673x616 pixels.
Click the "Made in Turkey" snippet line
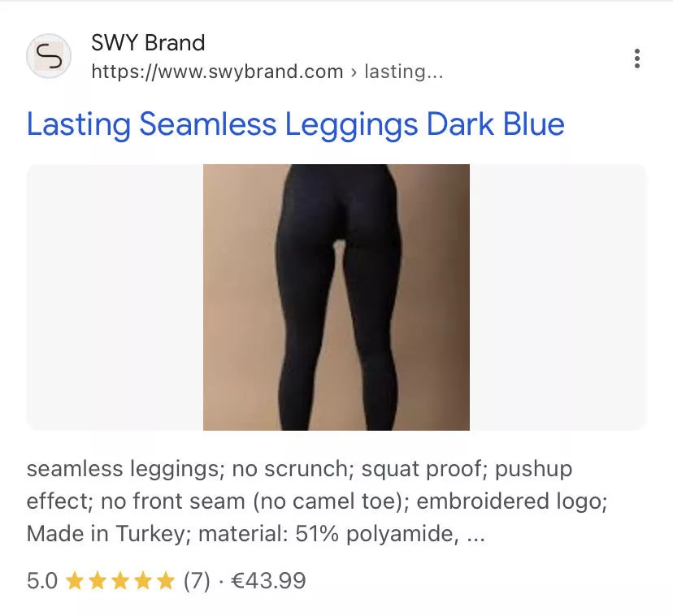(256, 534)
